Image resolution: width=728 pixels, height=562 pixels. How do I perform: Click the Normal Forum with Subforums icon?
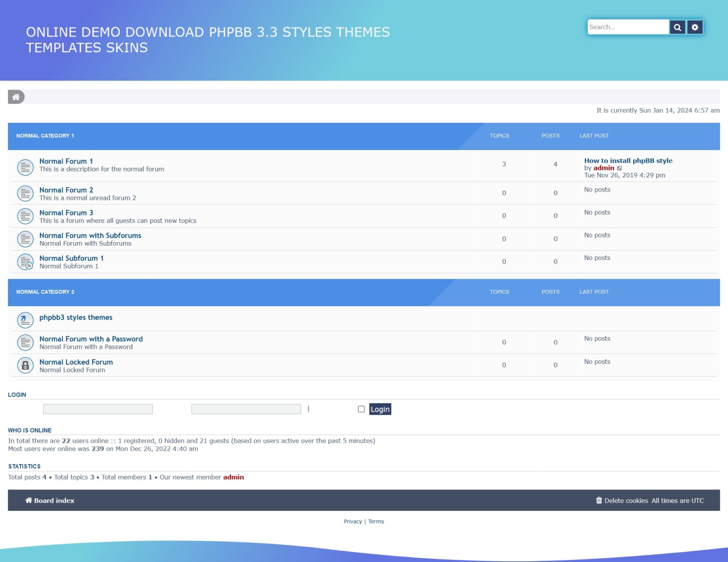pyautogui.click(x=25, y=239)
